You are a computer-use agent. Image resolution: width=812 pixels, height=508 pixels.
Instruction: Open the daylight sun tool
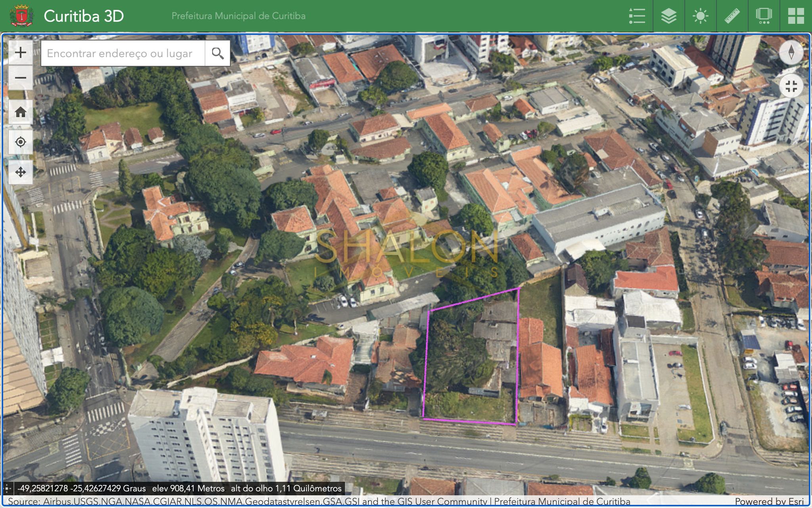coord(700,16)
